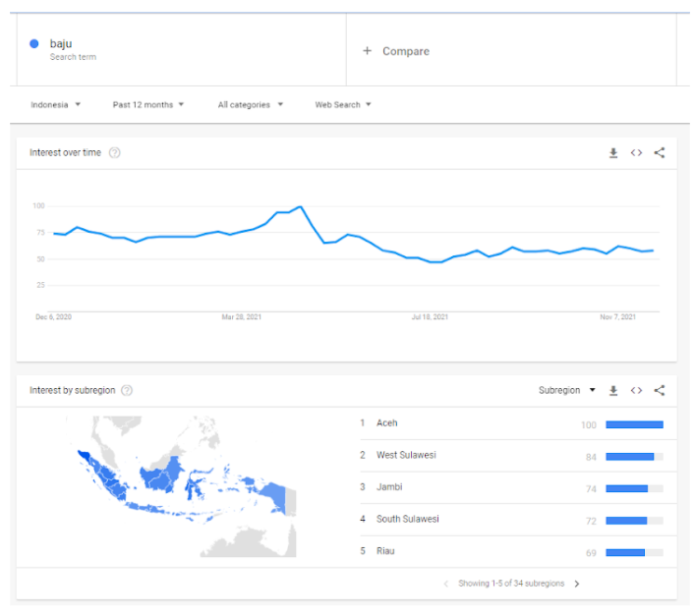The image size is (695, 616).
Task: Click the blue baju color dot
Action: click(34, 43)
